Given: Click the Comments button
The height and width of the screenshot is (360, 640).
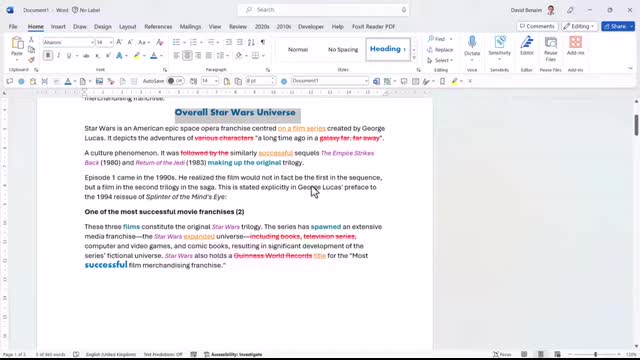Looking at the screenshot, I should point(537,27).
